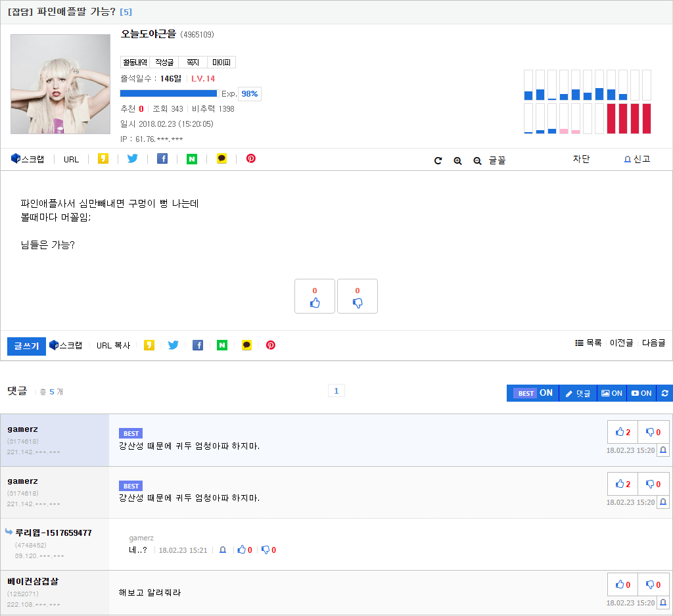Toggle comment videos ON switch
The height and width of the screenshot is (616, 673).
[x=641, y=393]
